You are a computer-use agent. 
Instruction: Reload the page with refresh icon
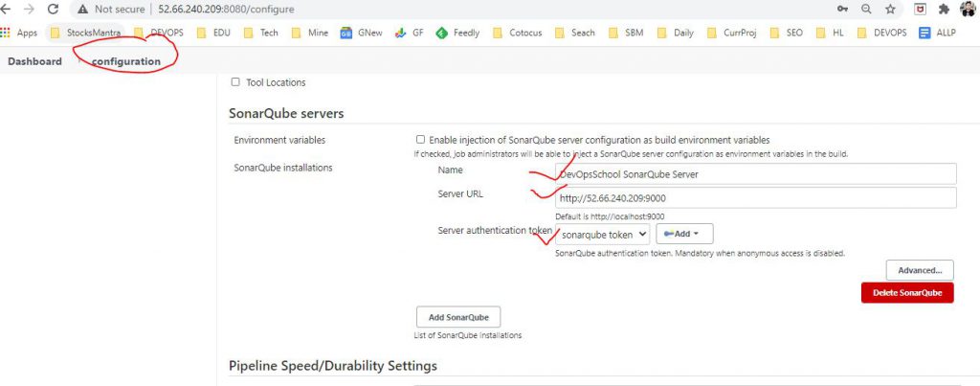click(53, 9)
